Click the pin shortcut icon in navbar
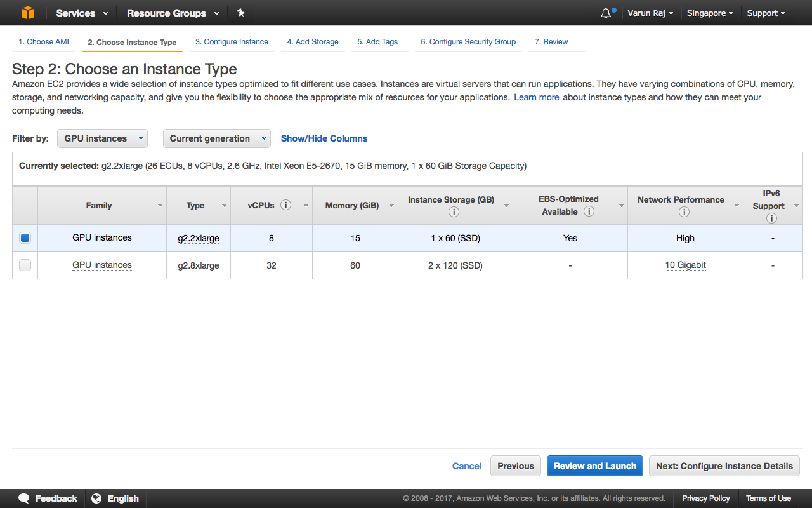The width and height of the screenshot is (812, 508). click(240, 13)
